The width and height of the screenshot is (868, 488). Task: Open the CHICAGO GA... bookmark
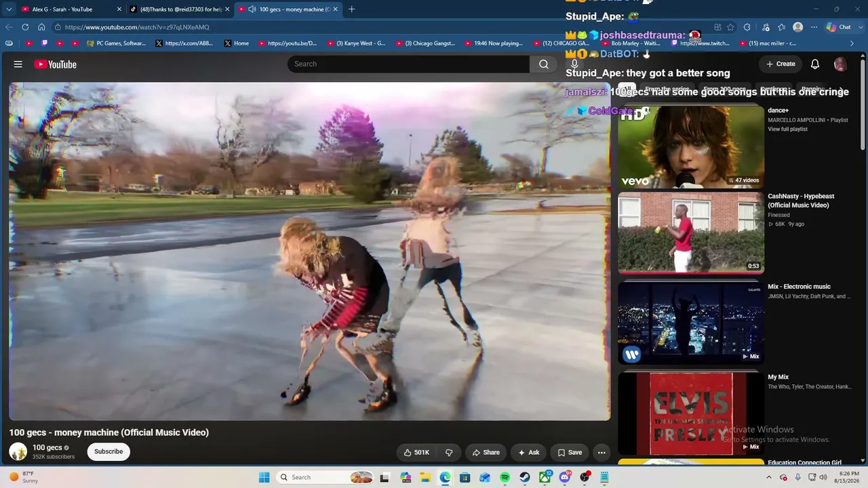pyautogui.click(x=561, y=43)
